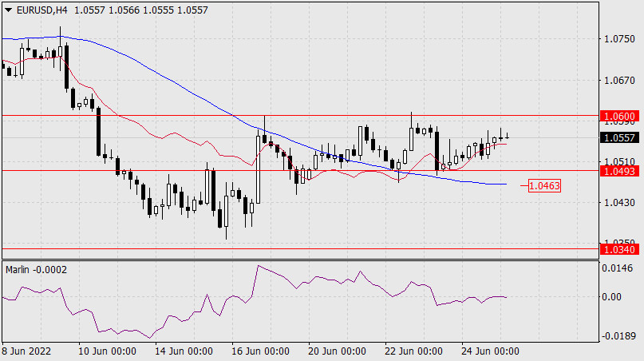This screenshot has height=361, width=644.
Task: Select the boxed 1.0463 price marker
Action: [544, 186]
